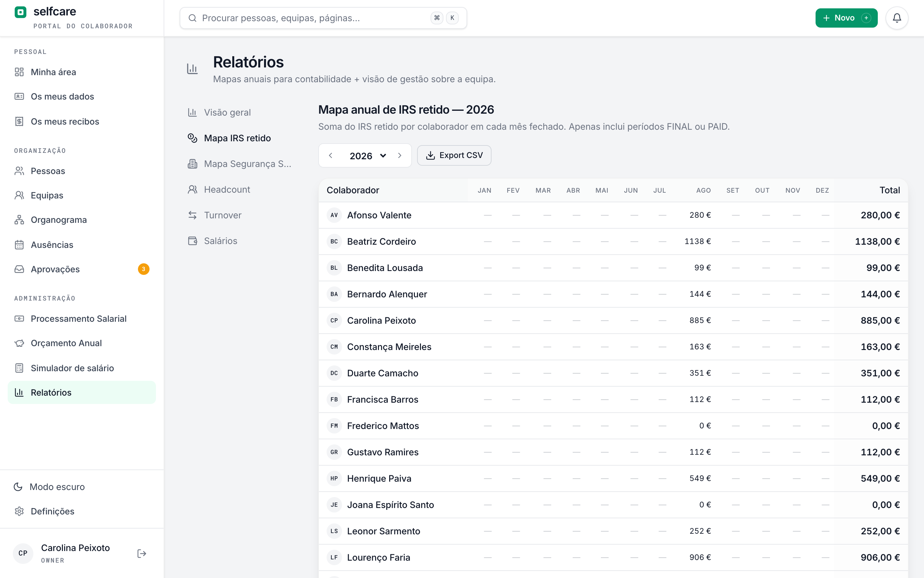
Task: Open the Salários report
Action: (241, 241)
